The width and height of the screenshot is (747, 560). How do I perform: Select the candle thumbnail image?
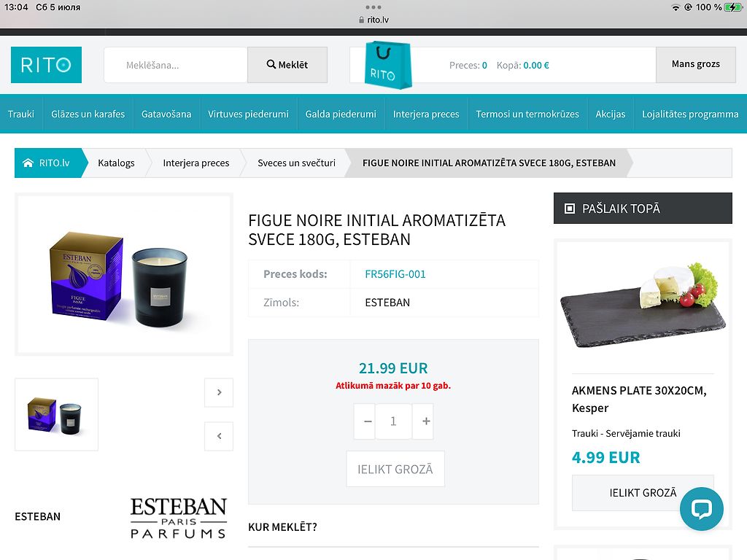56,414
